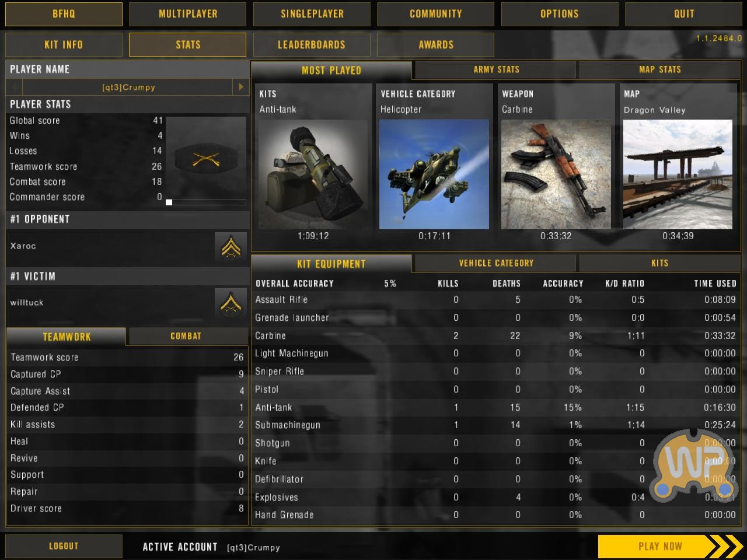Open the Leaderboards page
This screenshot has width=747, height=560.
(312, 44)
